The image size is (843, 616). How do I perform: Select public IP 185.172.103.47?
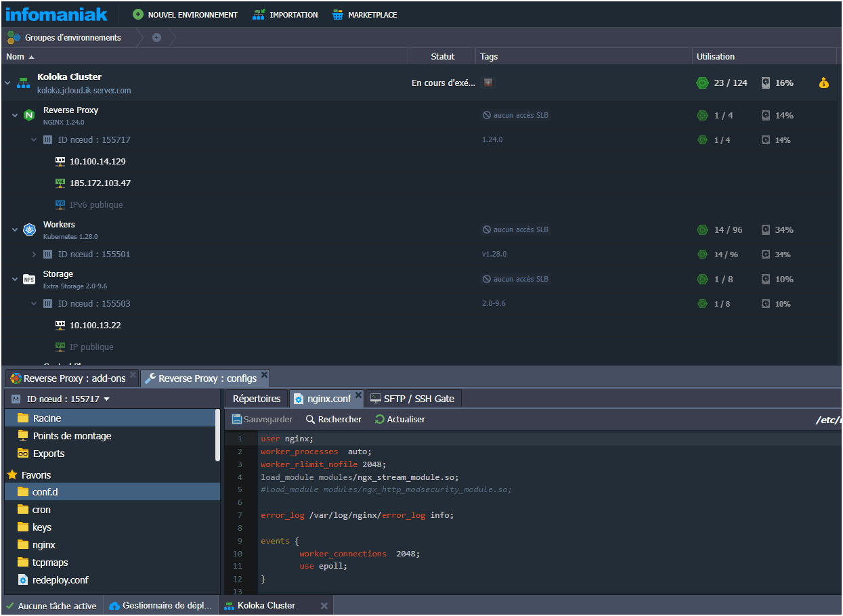pyautogui.click(x=100, y=183)
